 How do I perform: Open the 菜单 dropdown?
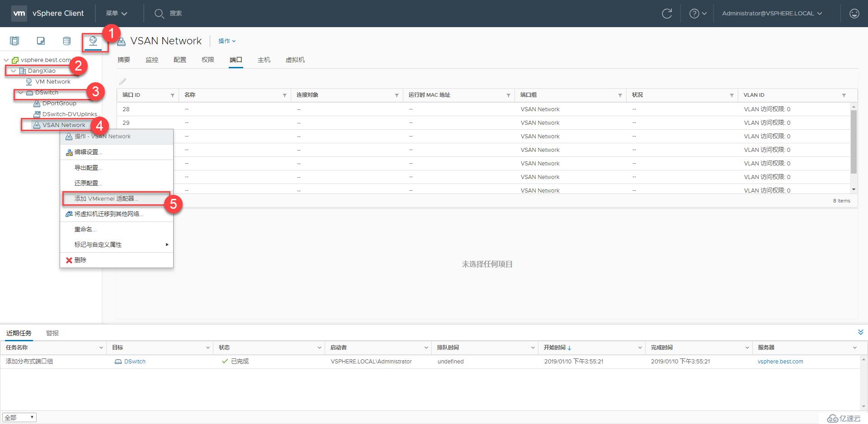pos(116,14)
